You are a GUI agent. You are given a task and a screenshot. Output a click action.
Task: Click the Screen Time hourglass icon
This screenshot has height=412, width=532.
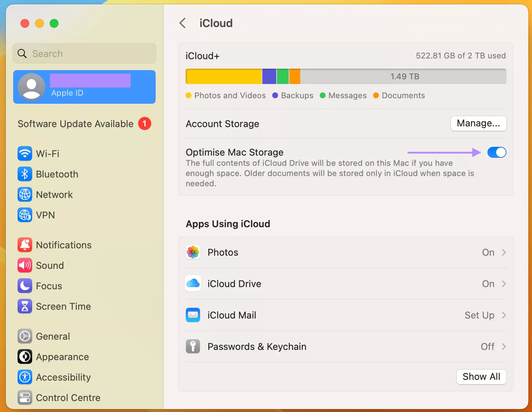[x=24, y=306]
